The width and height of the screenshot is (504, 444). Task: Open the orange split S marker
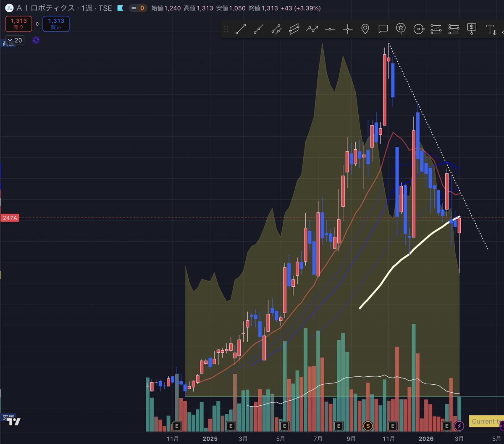368,426
